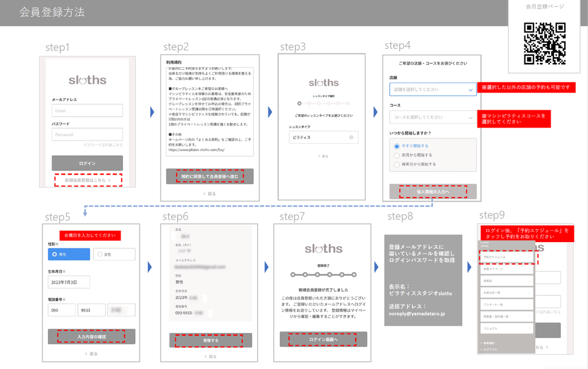Open 新規会員登録はこちら link in step1
The width and height of the screenshot is (588, 369).
[88, 180]
